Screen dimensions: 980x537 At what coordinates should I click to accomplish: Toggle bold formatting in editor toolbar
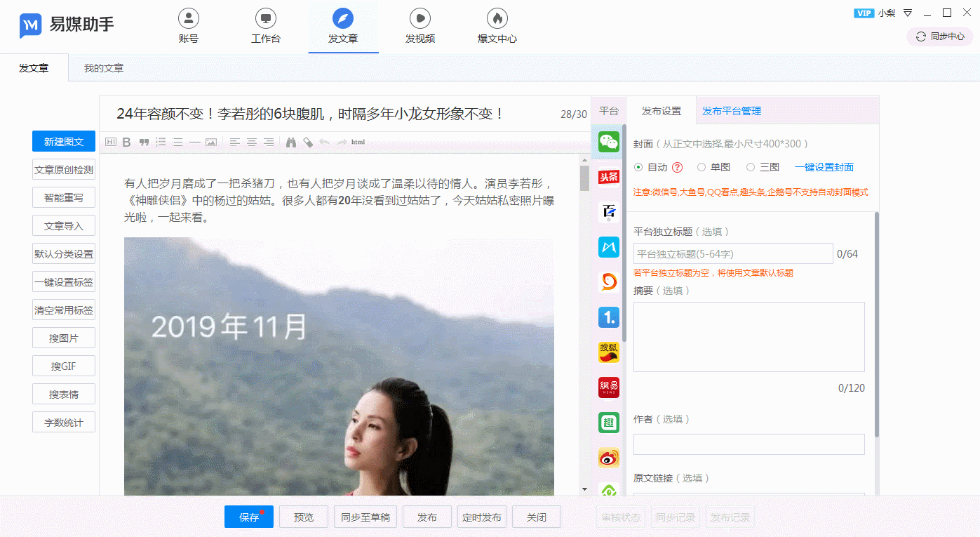click(x=127, y=142)
